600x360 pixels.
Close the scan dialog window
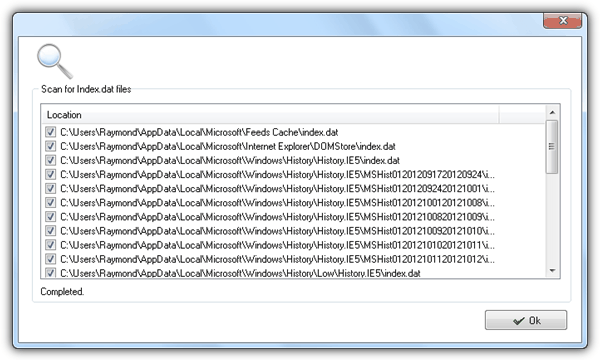tap(562, 21)
